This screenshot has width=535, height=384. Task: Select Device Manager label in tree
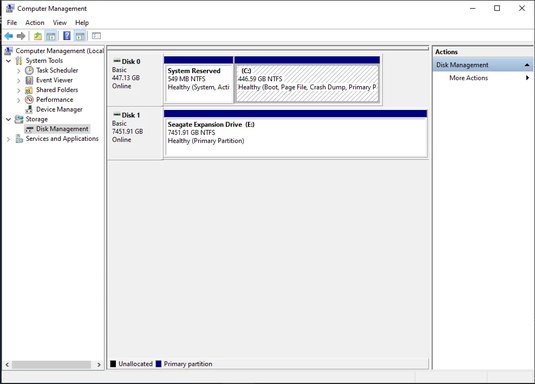click(x=59, y=110)
